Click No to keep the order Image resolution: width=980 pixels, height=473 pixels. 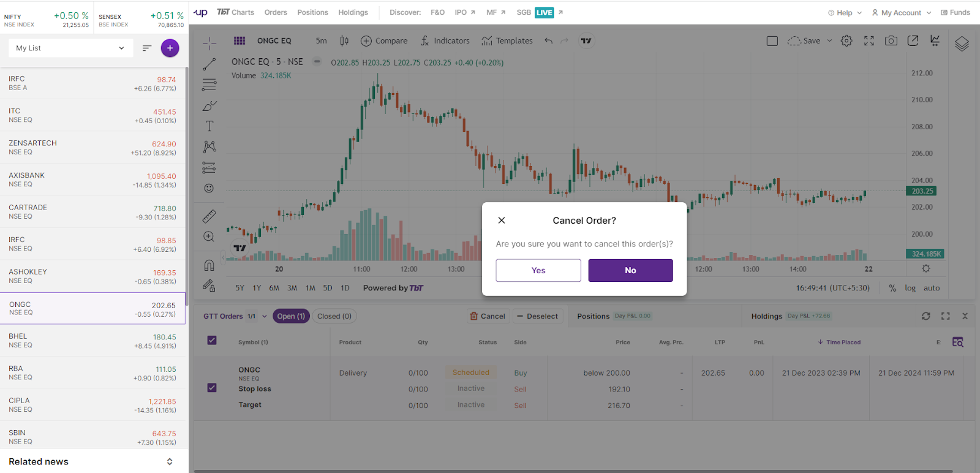point(630,270)
